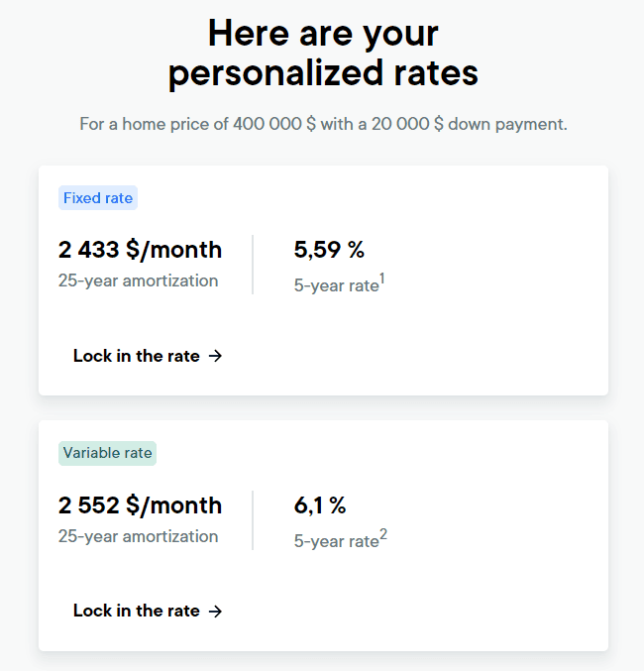The width and height of the screenshot is (644, 671).
Task: Click the home price and down payment subtitle
Action: (x=323, y=125)
